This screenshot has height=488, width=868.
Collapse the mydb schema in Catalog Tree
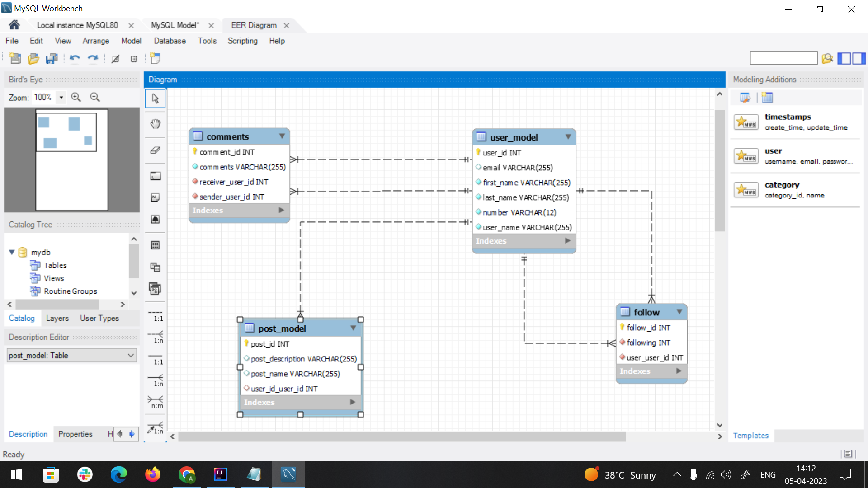12,252
